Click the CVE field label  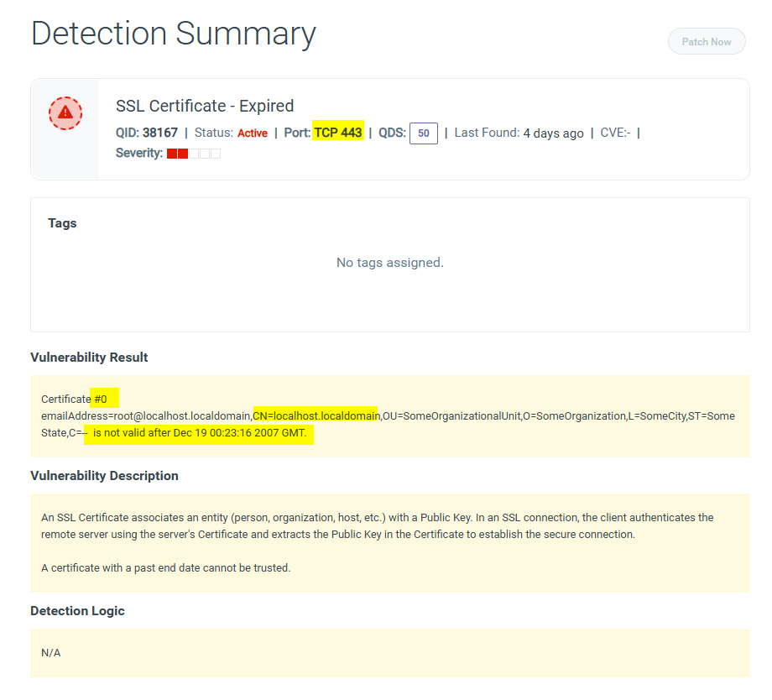point(615,133)
